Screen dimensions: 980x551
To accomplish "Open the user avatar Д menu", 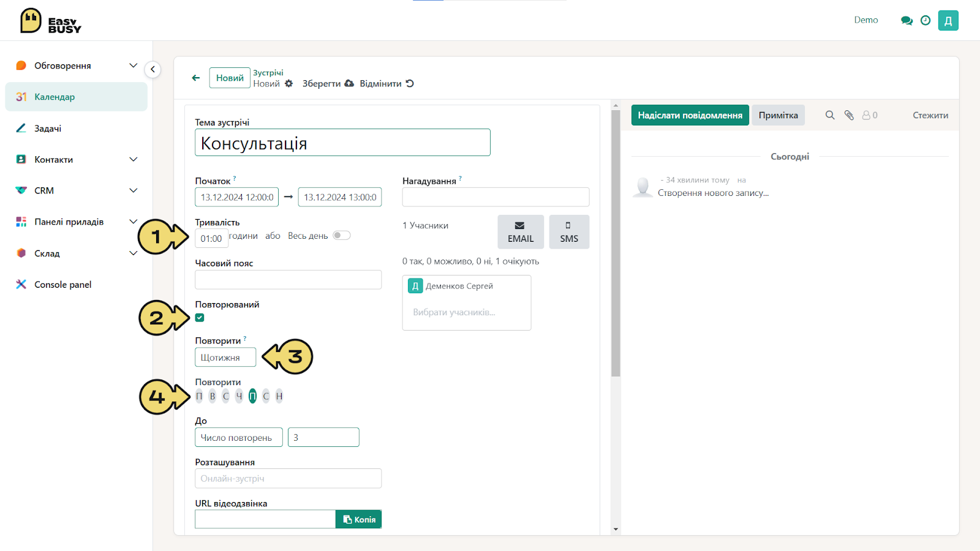I will (x=948, y=20).
